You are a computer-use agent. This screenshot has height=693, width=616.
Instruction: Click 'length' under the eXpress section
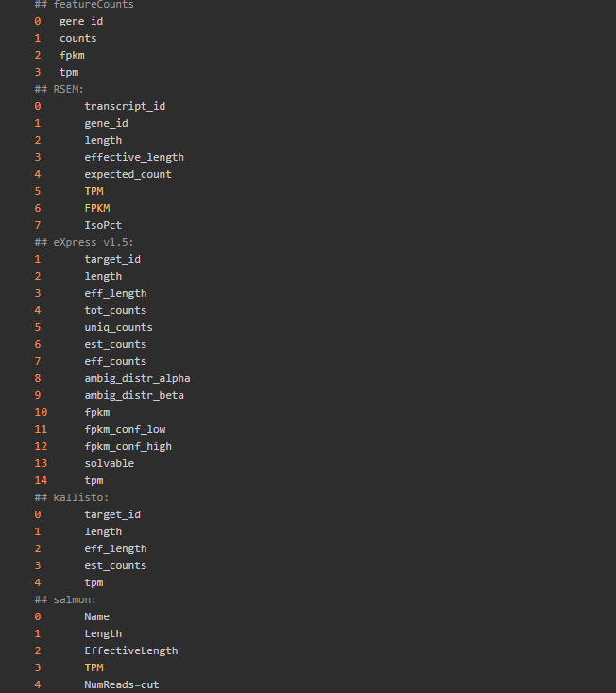pos(103,277)
